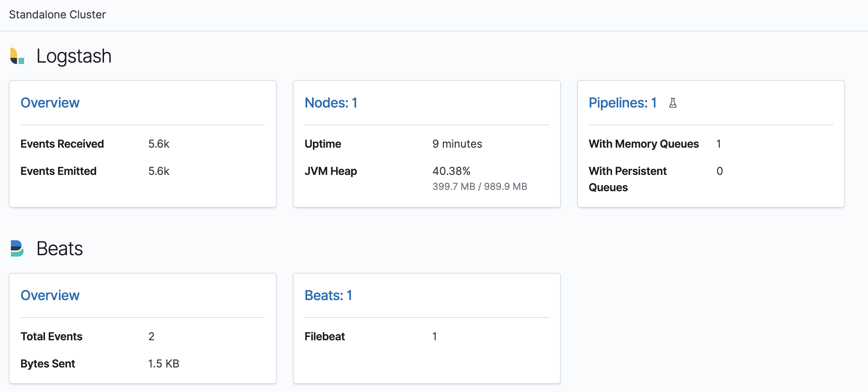Click the Beats section heading
Screen dimensions: 868x392
59,248
